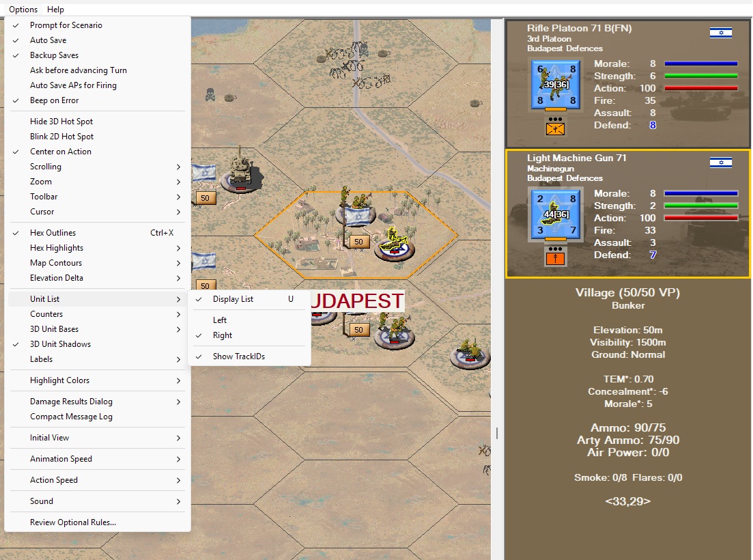Open Damage Results Dialog submenu
The image size is (753, 560).
click(x=98, y=401)
